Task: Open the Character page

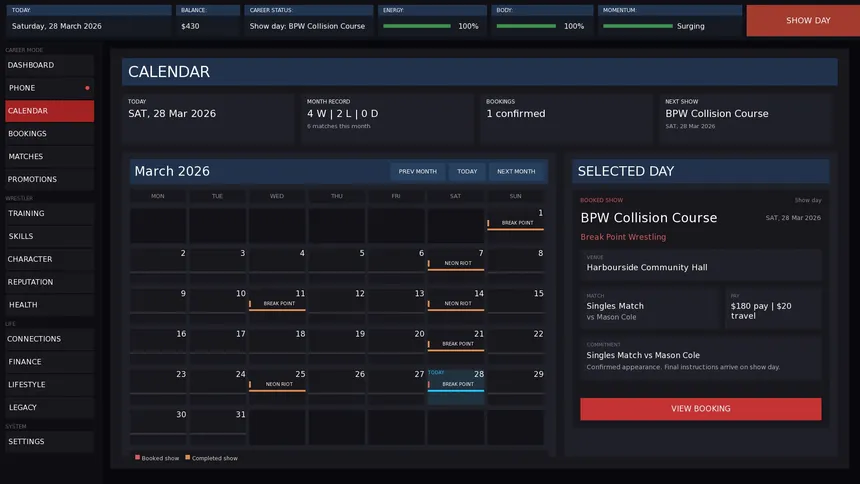Action: click(49, 259)
